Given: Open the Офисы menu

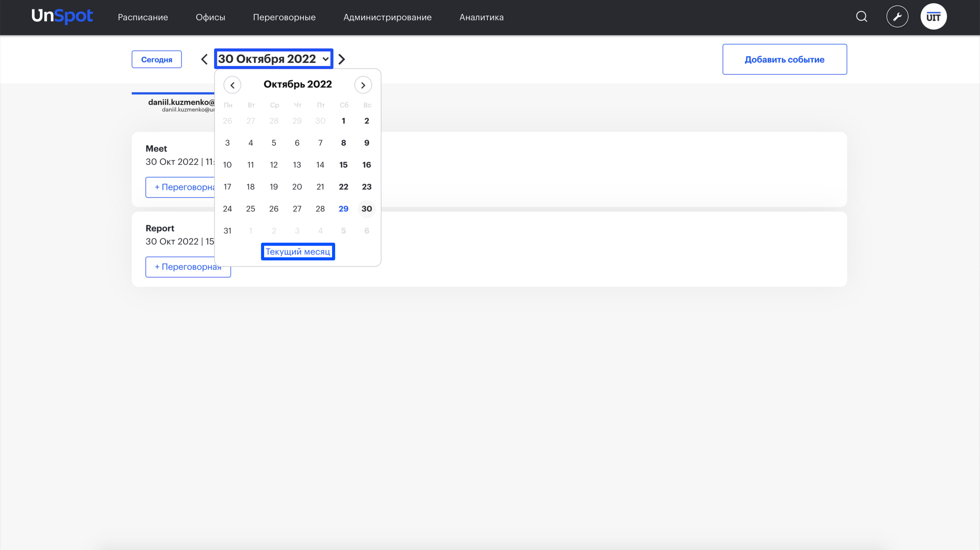Looking at the screenshot, I should 210,17.
